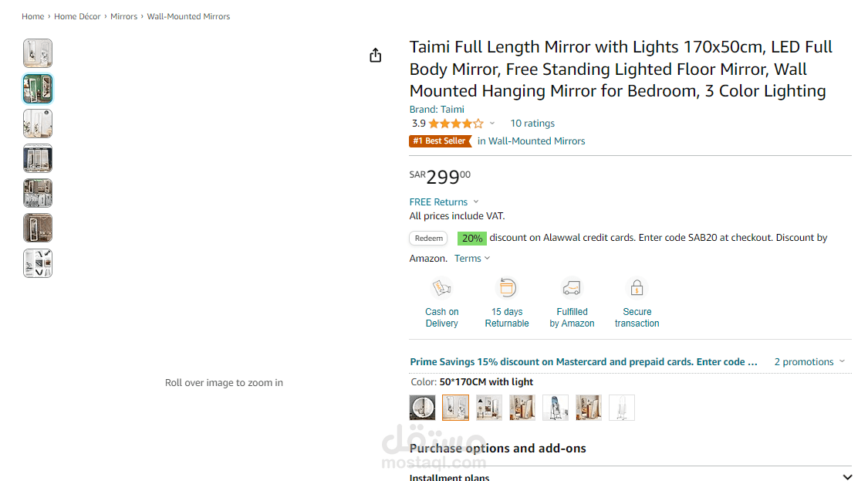Click the share icon above product image
Screen dimensions: 868x481
coord(375,55)
